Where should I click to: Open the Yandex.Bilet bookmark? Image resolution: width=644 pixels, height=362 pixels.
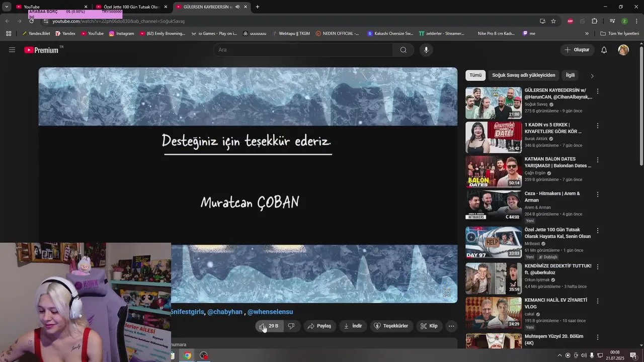[35, 34]
